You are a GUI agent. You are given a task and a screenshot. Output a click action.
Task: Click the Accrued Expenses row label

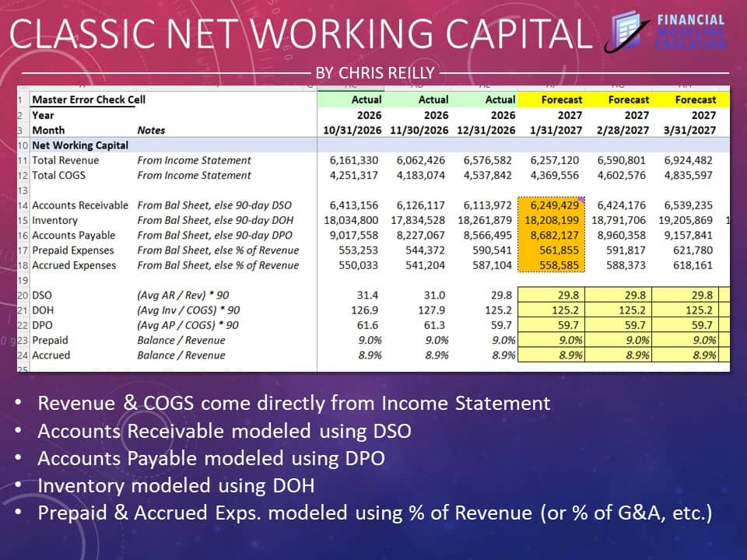click(x=74, y=265)
